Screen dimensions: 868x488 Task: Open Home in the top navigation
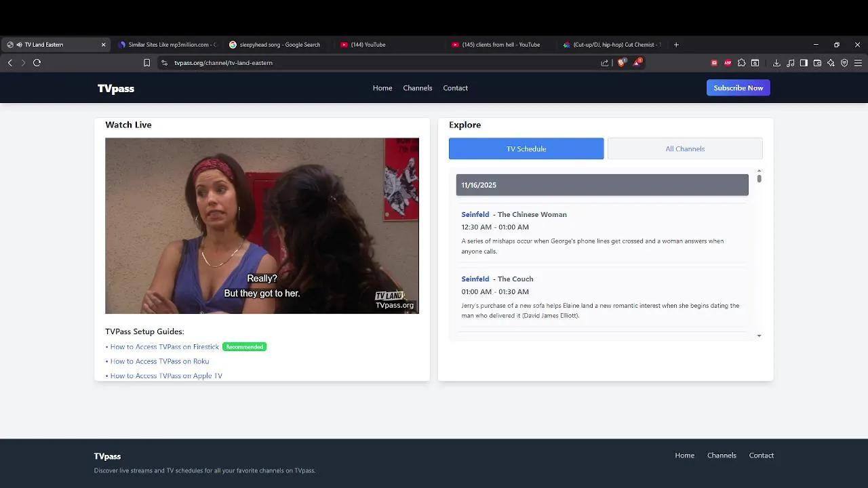point(382,88)
